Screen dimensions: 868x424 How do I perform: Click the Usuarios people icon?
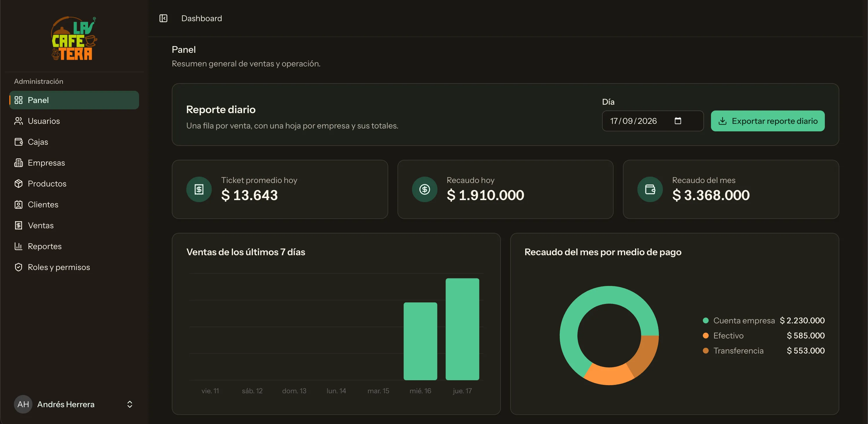[19, 121]
